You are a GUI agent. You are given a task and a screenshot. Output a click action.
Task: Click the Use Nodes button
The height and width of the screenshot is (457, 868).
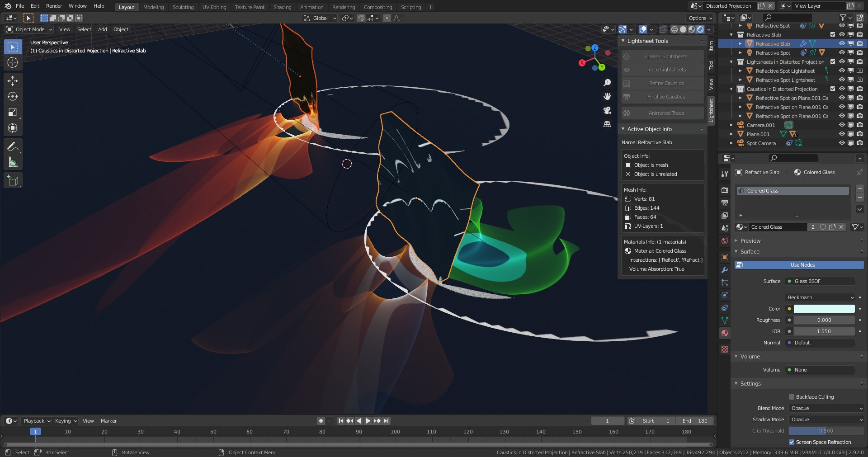point(799,265)
